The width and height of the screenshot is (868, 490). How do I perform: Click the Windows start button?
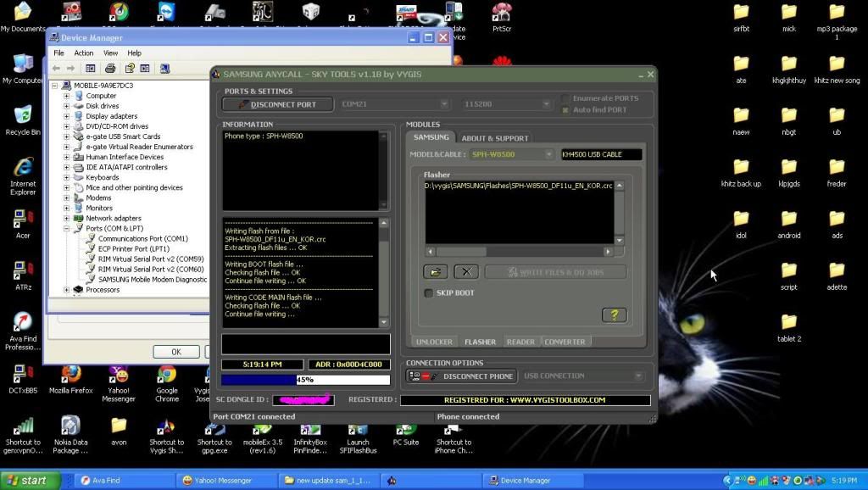coord(30,480)
